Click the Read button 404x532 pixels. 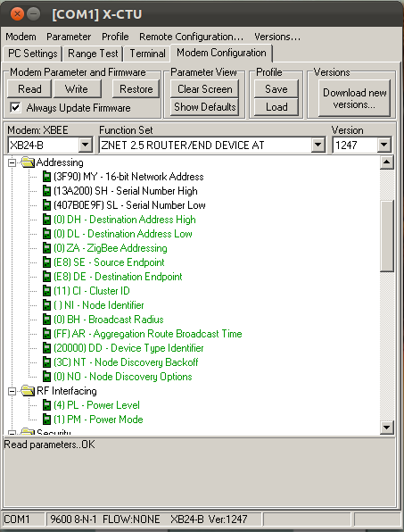coord(29,89)
